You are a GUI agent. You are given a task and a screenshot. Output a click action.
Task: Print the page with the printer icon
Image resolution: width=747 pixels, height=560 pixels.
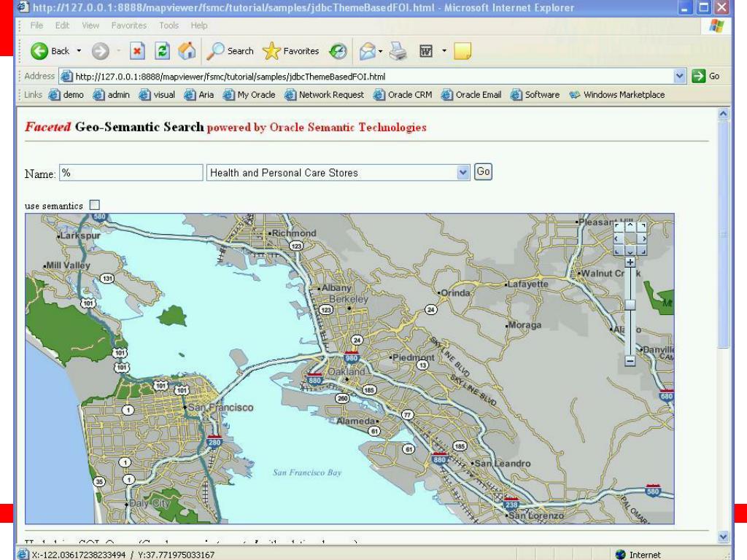point(398,51)
